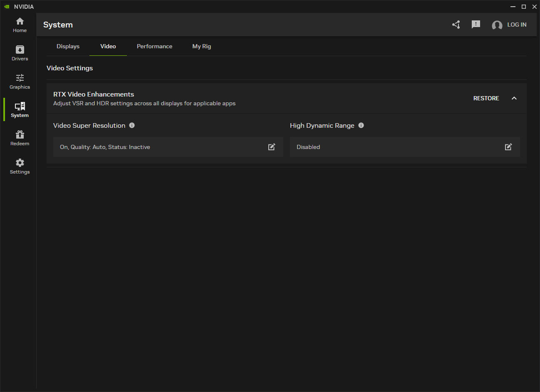The width and height of the screenshot is (540, 392).
Task: Click the share icon in header
Action: (x=456, y=25)
